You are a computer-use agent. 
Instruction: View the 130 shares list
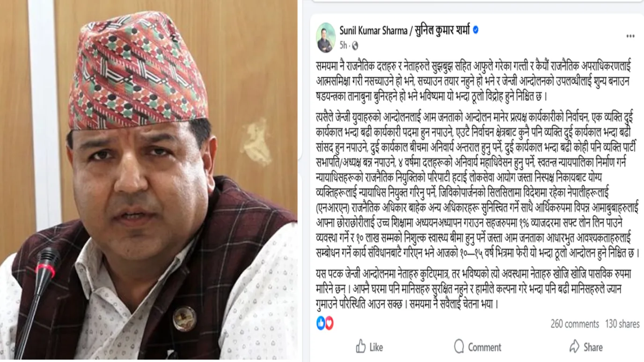[x=622, y=324]
